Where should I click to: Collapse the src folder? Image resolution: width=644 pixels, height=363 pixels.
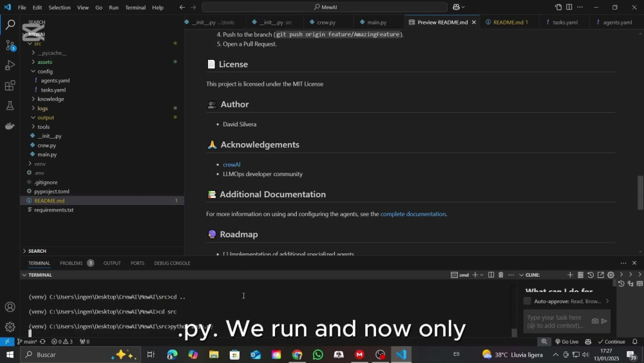(30, 44)
